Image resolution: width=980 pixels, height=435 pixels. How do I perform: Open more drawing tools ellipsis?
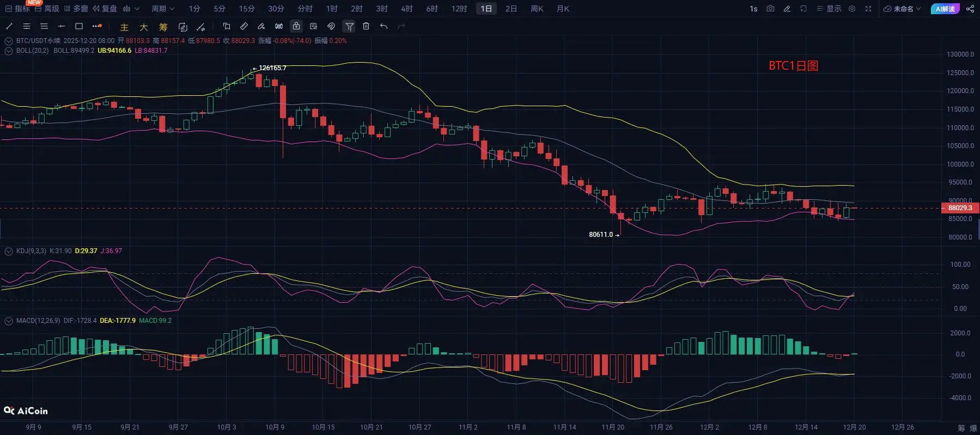click(x=97, y=26)
